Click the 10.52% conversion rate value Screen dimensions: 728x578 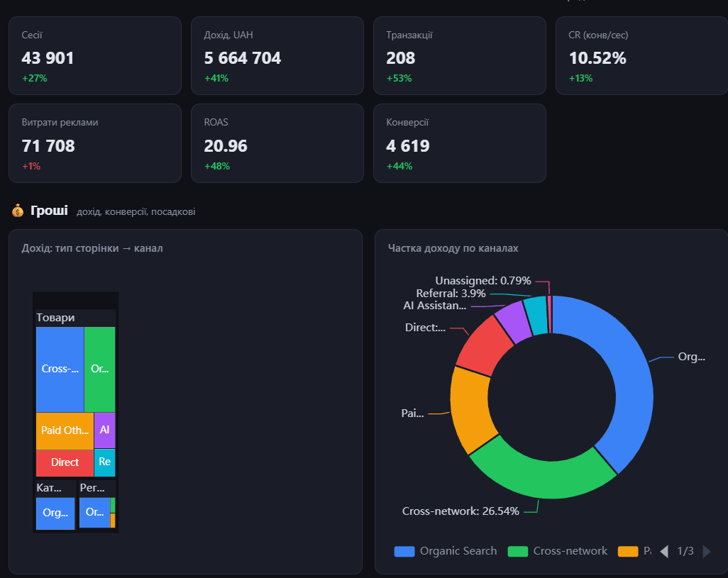pos(597,58)
